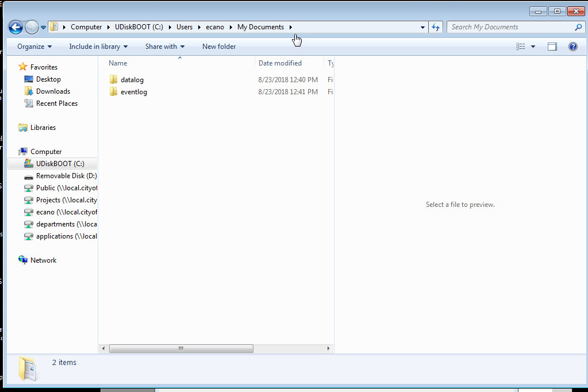Open Help with the question mark icon

coord(572,47)
